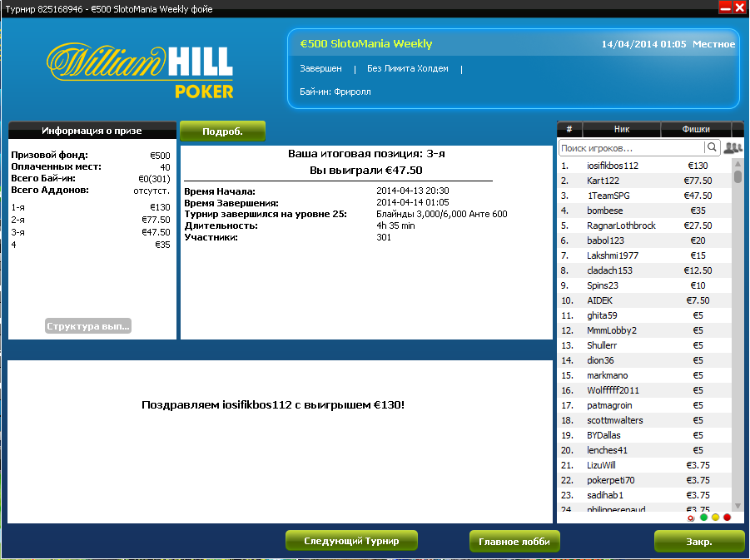Click the player list scrollbar thumb
The image size is (750, 560).
(x=738, y=176)
